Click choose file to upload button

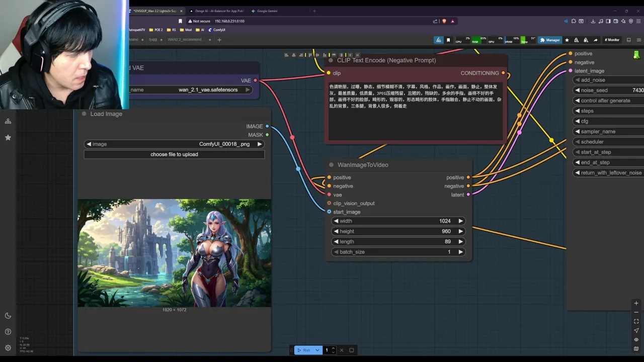tap(174, 154)
